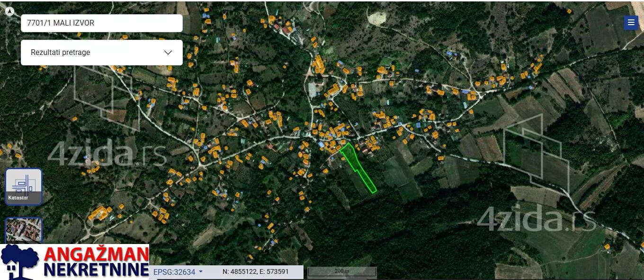Click the small arrow beside EPSG:32634
The width and height of the screenshot is (644, 280).
(201, 272)
